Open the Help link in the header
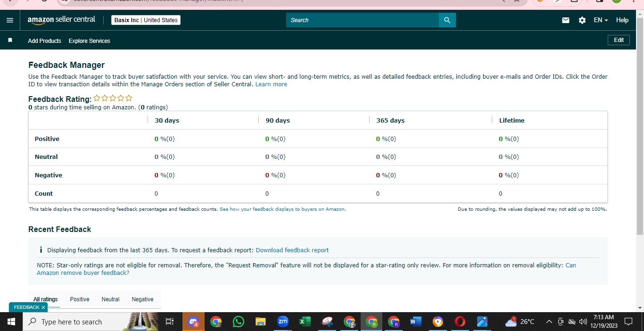The height and width of the screenshot is (331, 644). tap(622, 20)
